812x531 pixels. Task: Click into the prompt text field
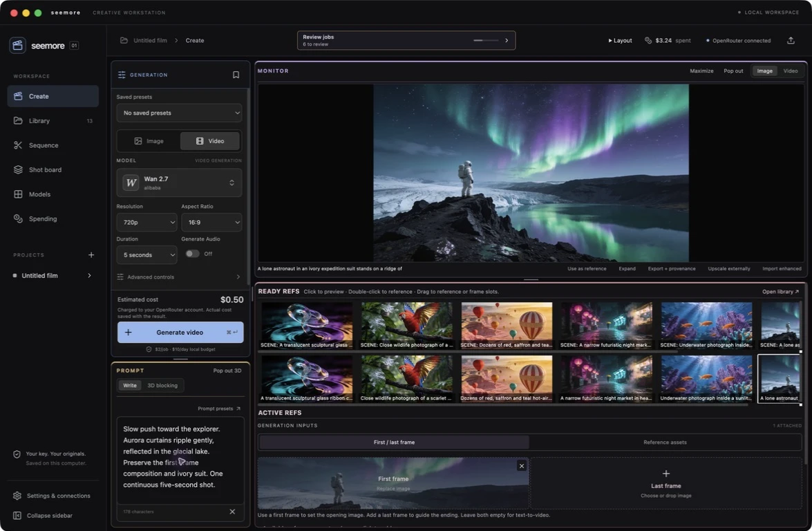(180, 460)
